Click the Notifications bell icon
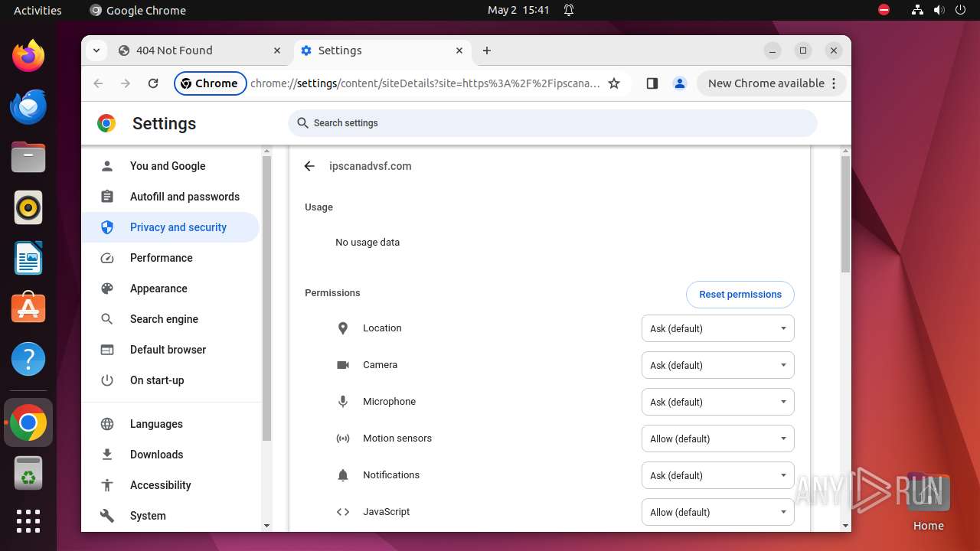Screen dimensions: 980x551 click(343, 475)
